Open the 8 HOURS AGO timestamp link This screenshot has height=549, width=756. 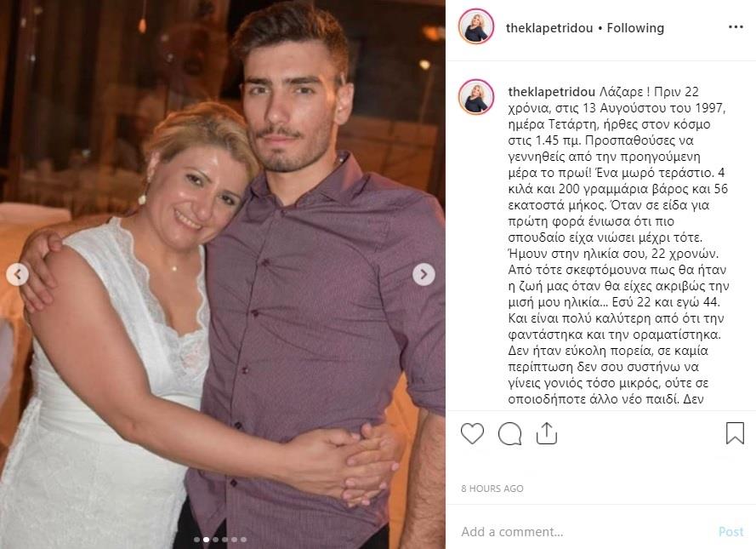pos(492,489)
